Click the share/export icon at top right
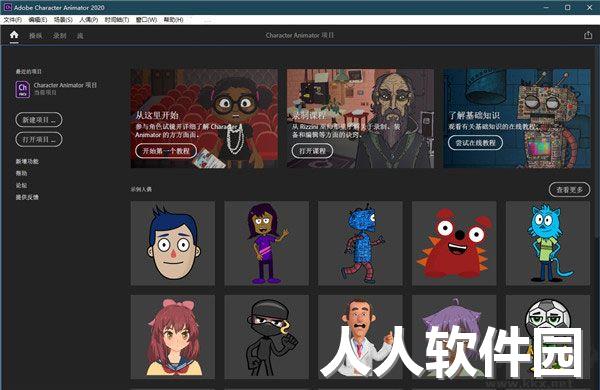The height and width of the screenshot is (390, 600). tap(588, 35)
